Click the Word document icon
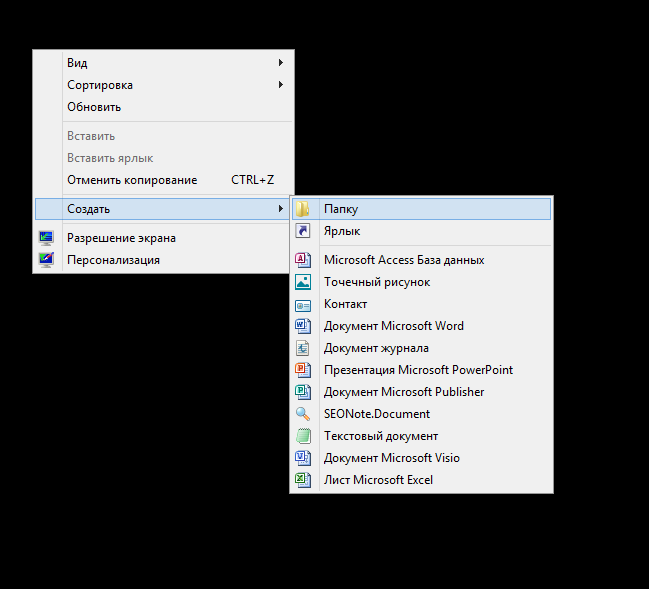The width and height of the screenshot is (649, 589). [303, 326]
